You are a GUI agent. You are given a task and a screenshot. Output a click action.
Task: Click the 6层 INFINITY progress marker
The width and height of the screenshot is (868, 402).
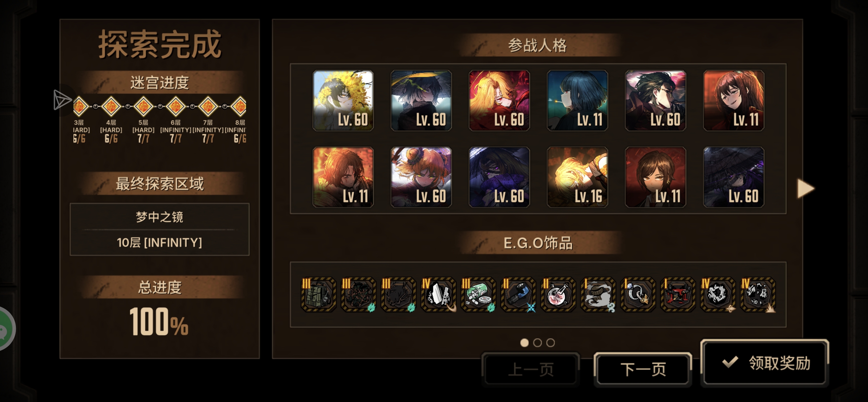pos(176,106)
